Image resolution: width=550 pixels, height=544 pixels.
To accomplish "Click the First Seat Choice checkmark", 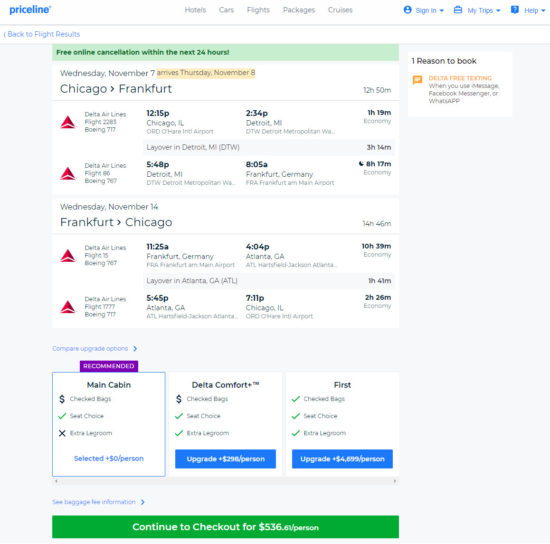I will [296, 416].
